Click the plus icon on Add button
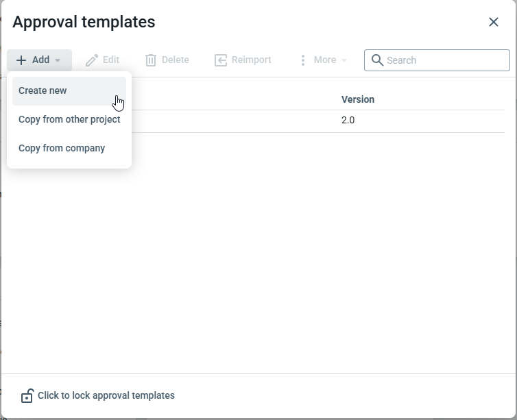The height and width of the screenshot is (420, 517). point(21,60)
